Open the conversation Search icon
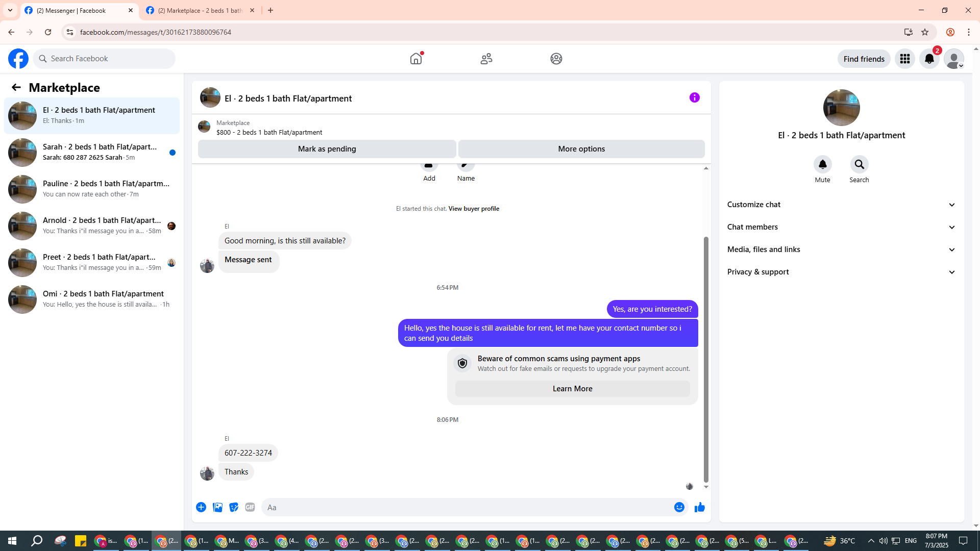The width and height of the screenshot is (980, 551). coord(859,164)
